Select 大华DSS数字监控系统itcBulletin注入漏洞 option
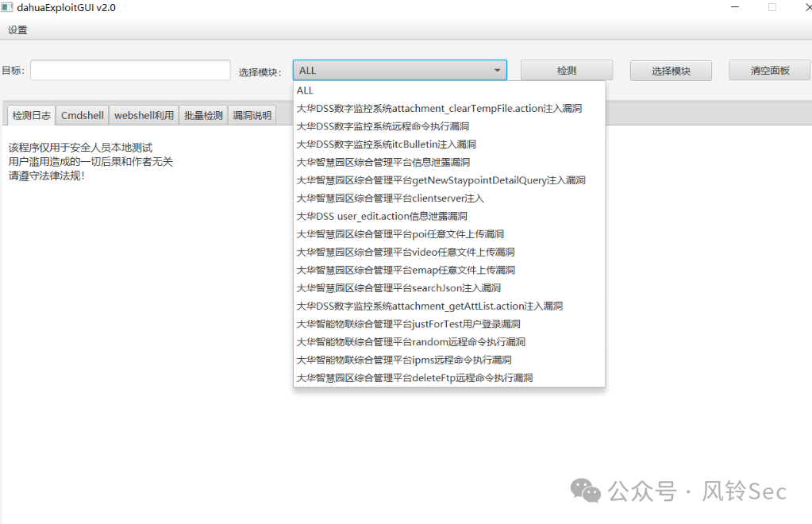The image size is (812, 524). pyautogui.click(x=449, y=144)
